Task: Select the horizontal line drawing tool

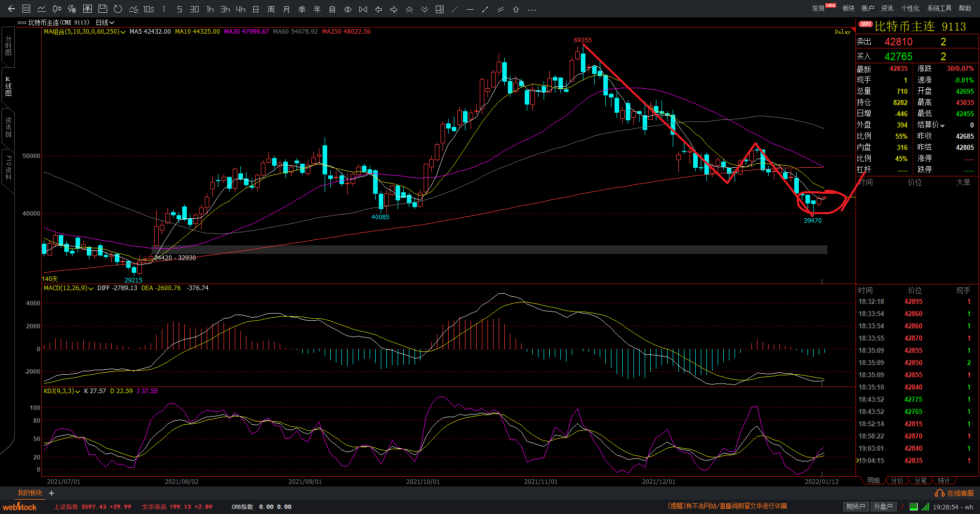Action: point(470,9)
